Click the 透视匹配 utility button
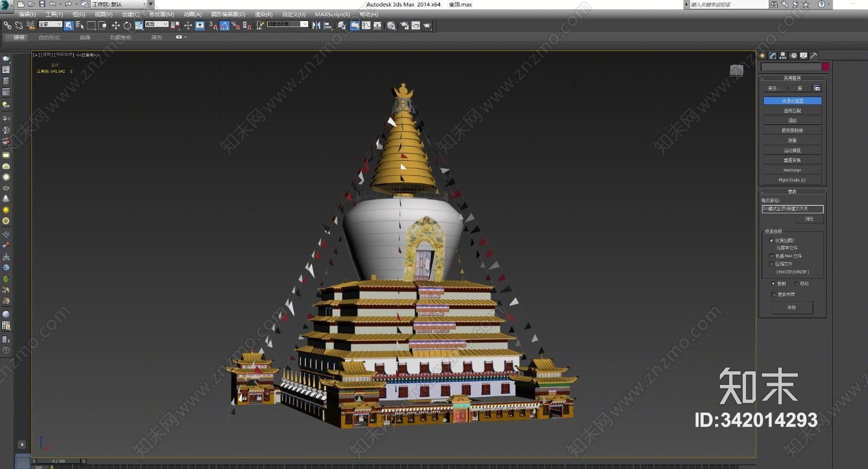This screenshot has height=469, width=868. (x=792, y=111)
